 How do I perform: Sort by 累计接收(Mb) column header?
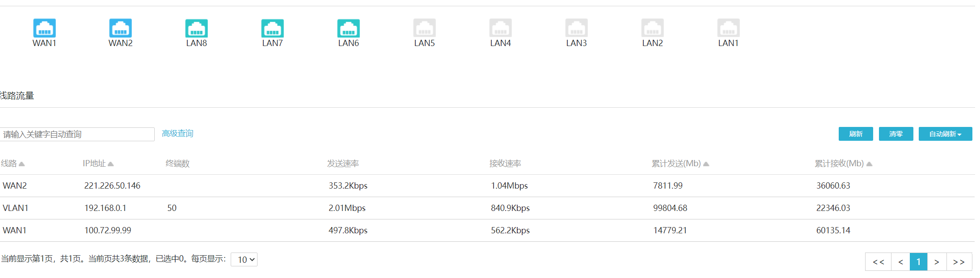843,164
